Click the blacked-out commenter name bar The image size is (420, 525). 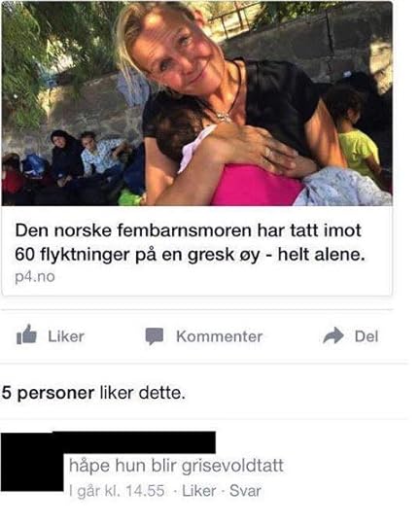tap(134, 442)
